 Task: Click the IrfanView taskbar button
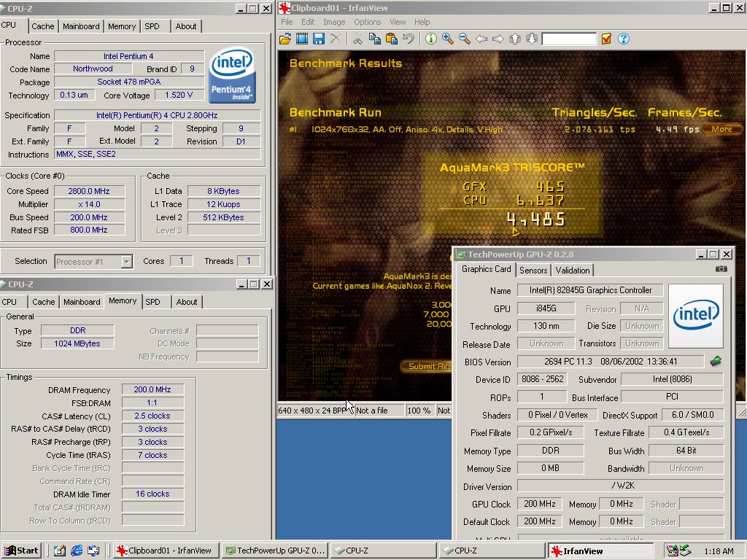click(600, 551)
